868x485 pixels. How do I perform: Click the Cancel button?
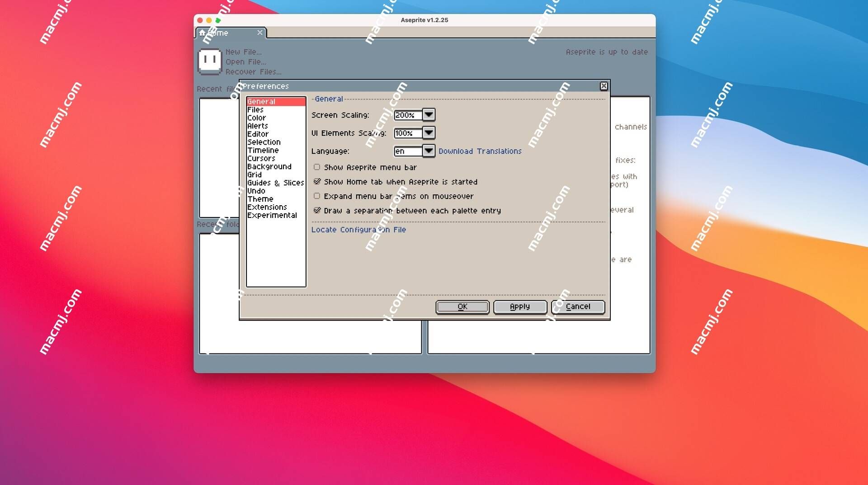click(578, 306)
